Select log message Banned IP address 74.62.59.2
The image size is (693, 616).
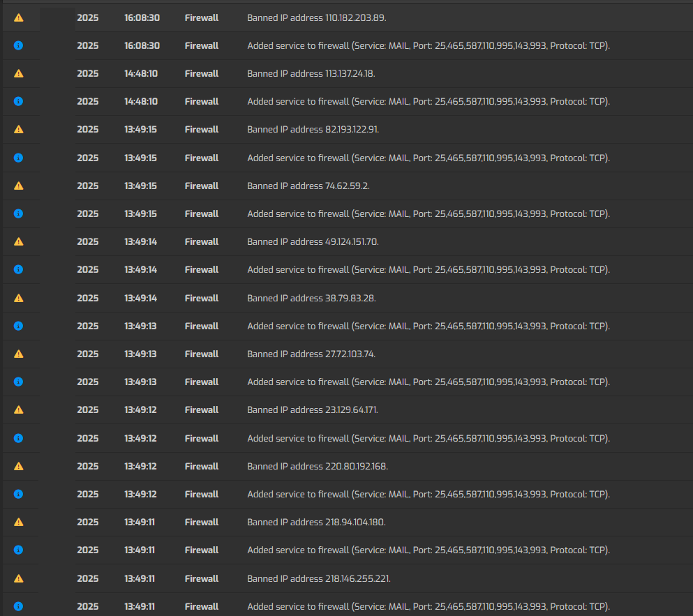[x=308, y=186]
